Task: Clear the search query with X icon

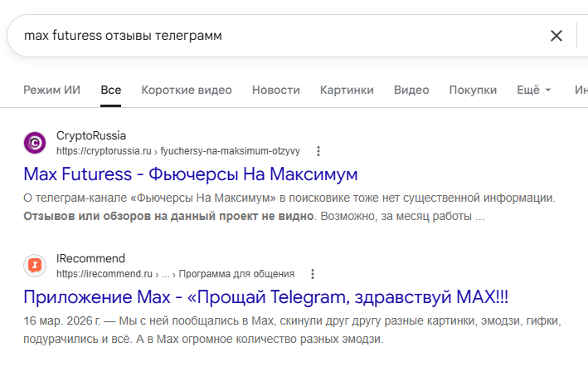Action: point(556,36)
